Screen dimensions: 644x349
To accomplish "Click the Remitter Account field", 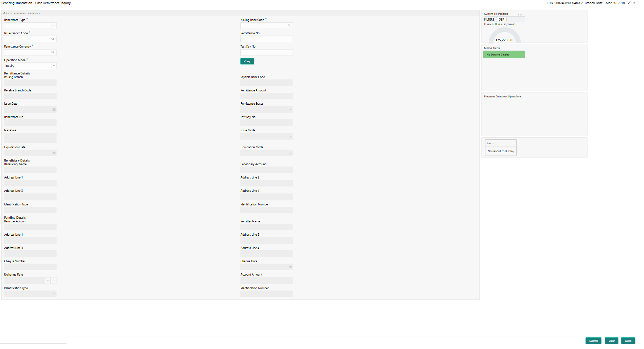I will [x=30, y=227].
